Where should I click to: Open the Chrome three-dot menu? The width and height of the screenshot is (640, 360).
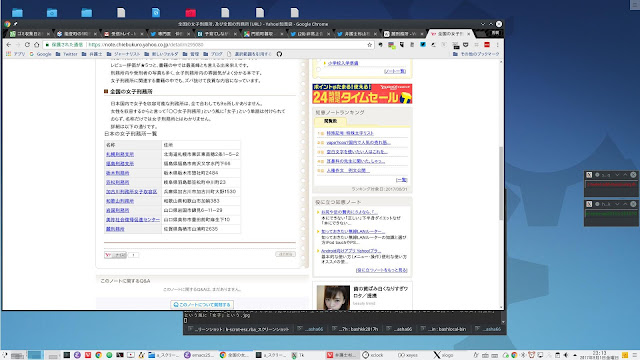[x=498, y=44]
